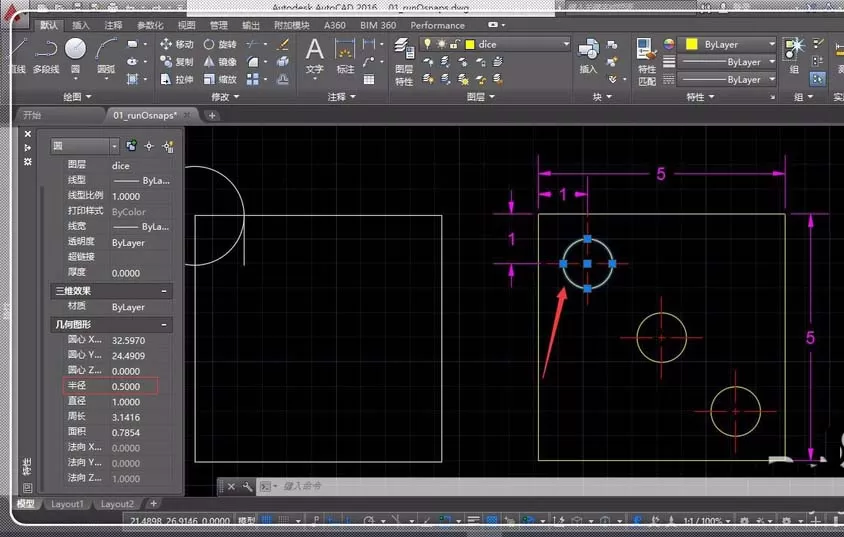
Task: Click the Rotate (旋转) tool
Action: [220, 44]
